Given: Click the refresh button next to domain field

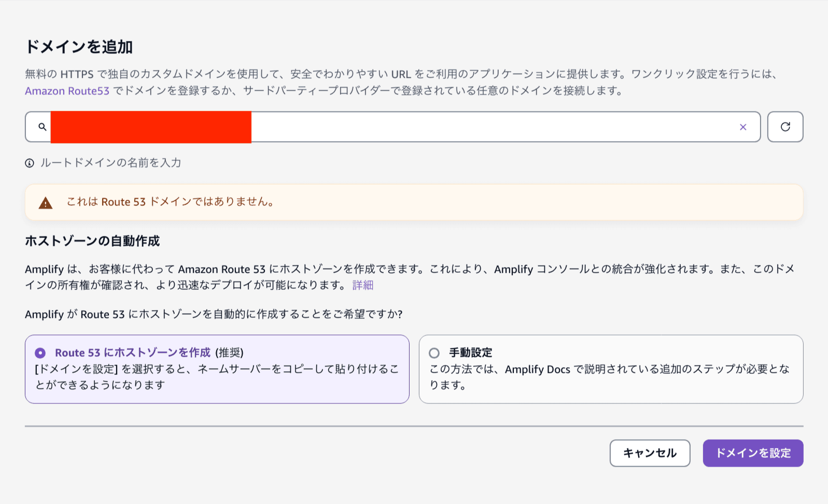Looking at the screenshot, I should (x=785, y=127).
